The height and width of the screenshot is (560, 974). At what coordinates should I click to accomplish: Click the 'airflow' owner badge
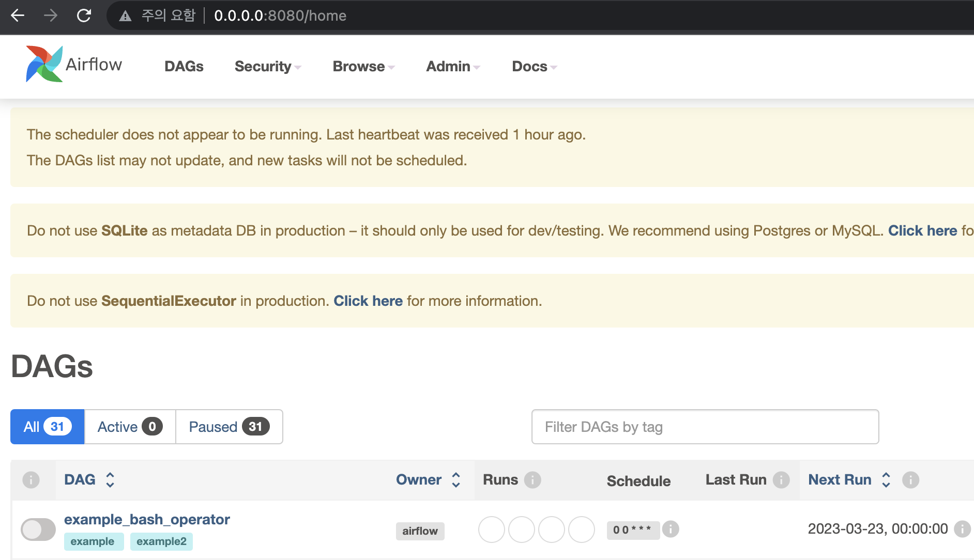(420, 531)
